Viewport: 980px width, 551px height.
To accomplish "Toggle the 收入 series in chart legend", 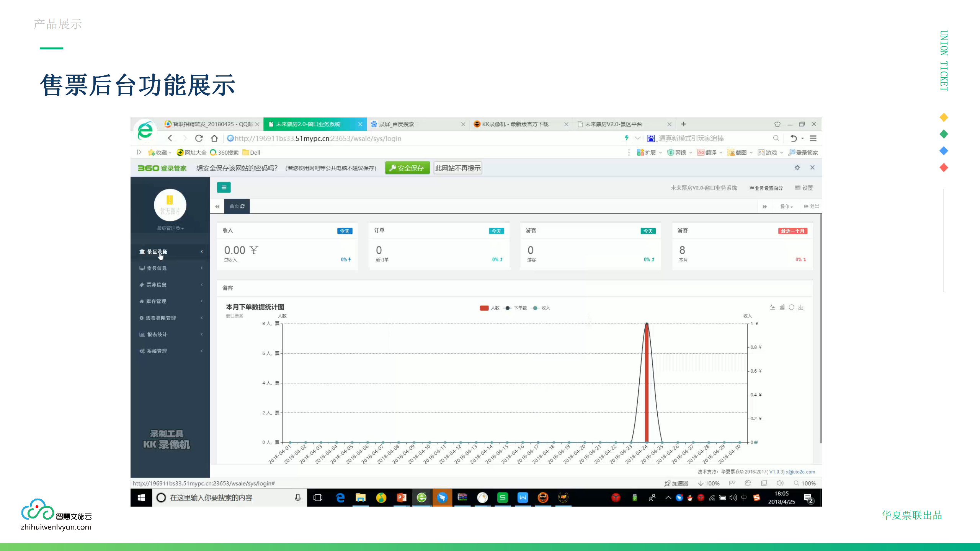I will click(541, 308).
